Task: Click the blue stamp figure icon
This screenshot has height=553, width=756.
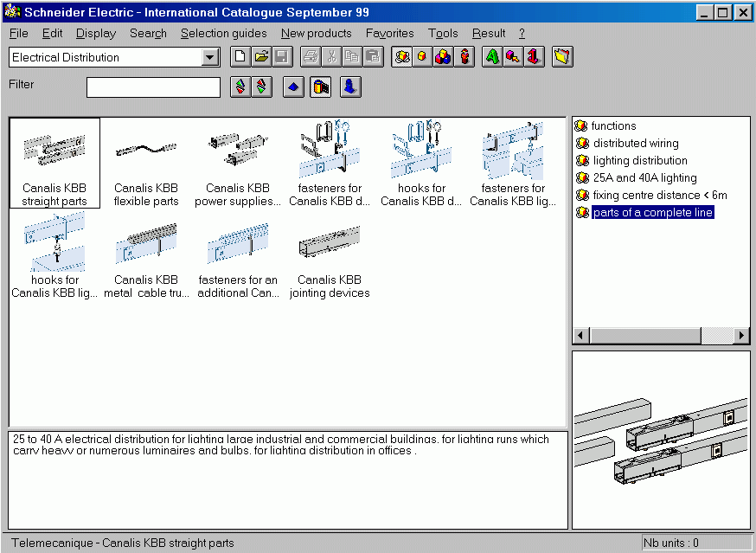Action: point(350,87)
